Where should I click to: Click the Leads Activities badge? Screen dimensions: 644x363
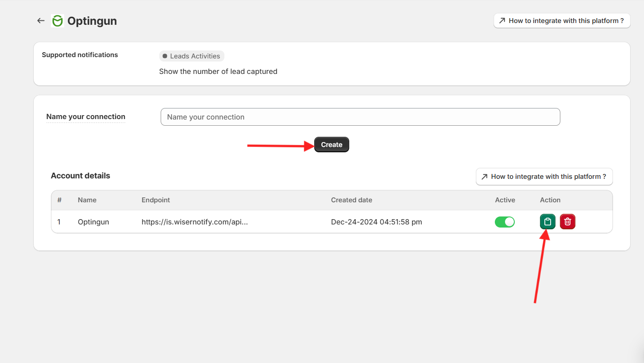[x=192, y=56]
